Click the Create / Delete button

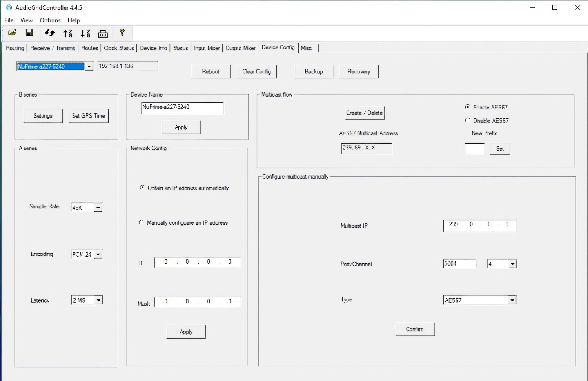pos(364,113)
